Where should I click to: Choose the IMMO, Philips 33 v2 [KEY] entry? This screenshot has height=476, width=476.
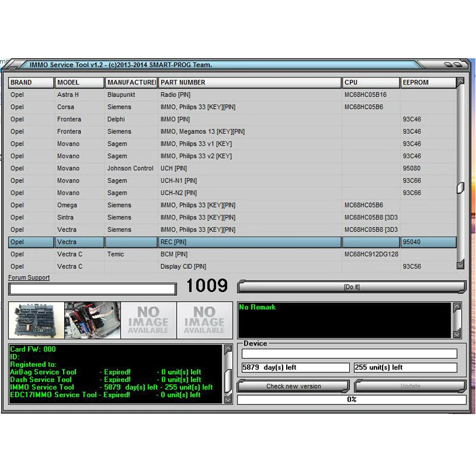(x=196, y=156)
